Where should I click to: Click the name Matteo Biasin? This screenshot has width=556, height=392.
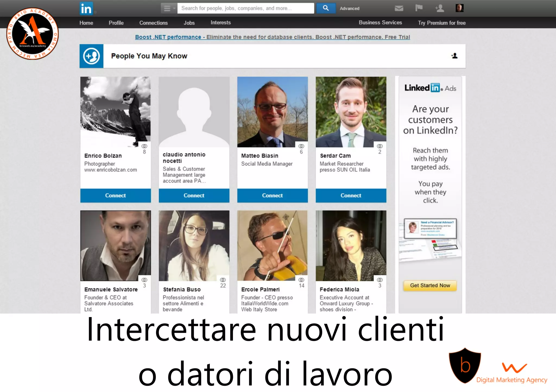[260, 156]
